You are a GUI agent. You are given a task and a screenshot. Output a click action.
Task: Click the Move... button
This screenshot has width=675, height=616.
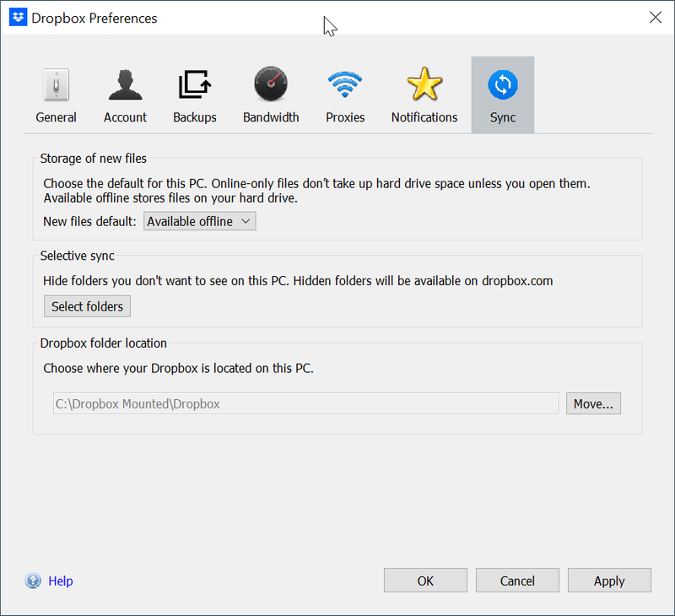tap(593, 403)
